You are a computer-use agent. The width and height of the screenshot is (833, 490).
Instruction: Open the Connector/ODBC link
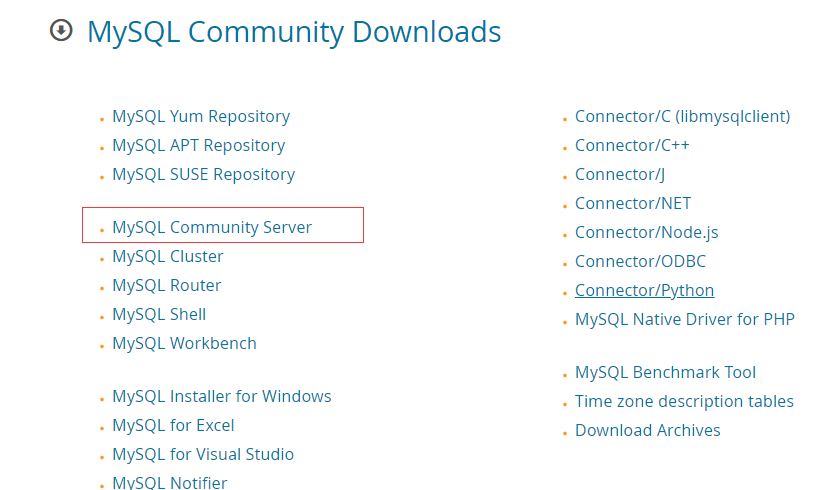click(x=640, y=261)
